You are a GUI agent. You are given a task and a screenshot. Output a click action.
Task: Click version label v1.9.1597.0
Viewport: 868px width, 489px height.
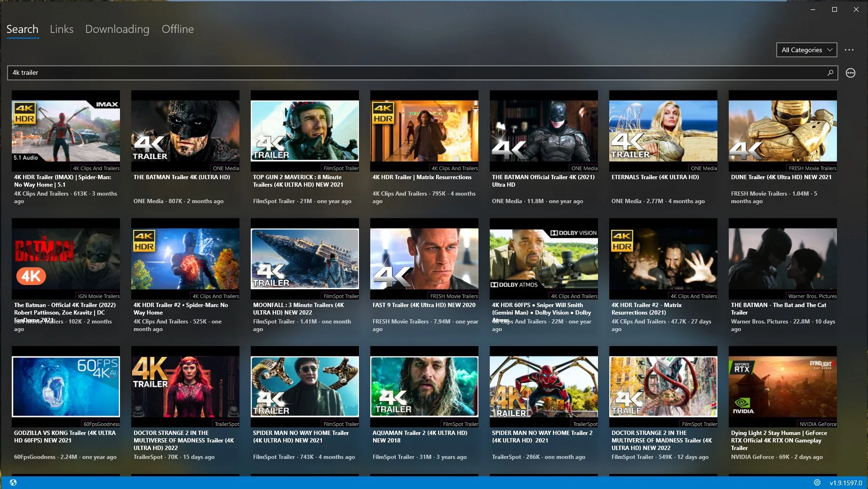pyautogui.click(x=846, y=483)
